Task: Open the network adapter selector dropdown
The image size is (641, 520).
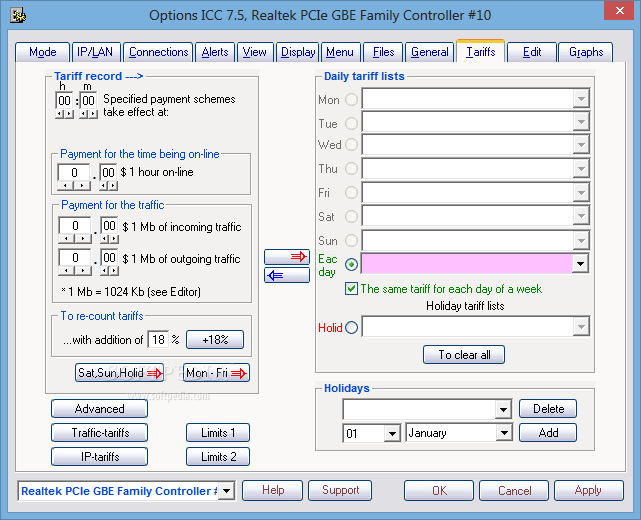Action: (x=226, y=491)
